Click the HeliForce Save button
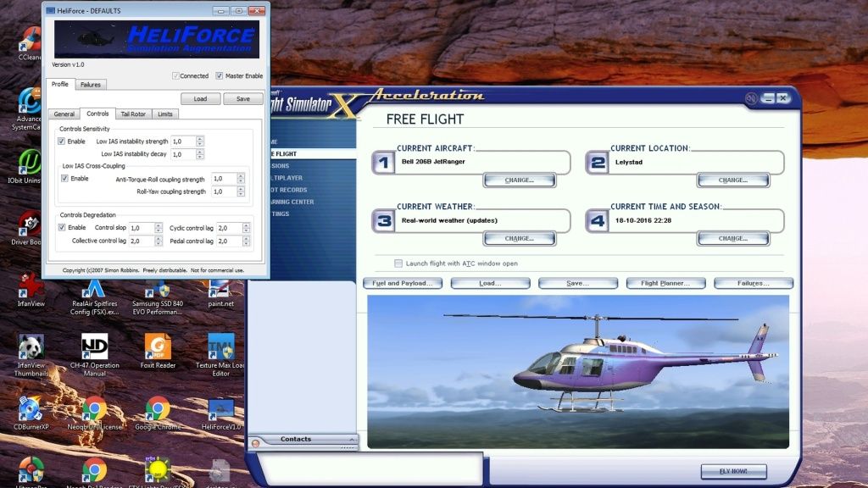 coord(243,99)
